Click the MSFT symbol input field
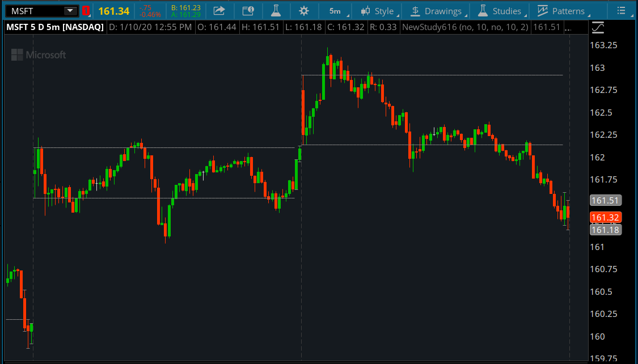Screen dimensions: 638x364 click(35, 11)
